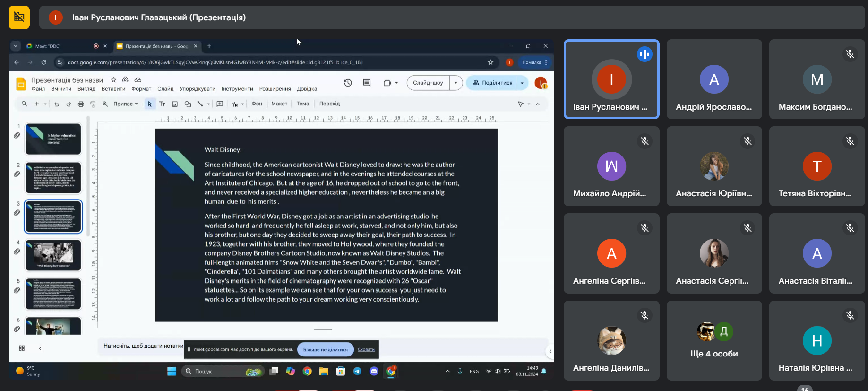Bookmark this page with the address bar star
This screenshot has height=391, width=868.
click(490, 62)
